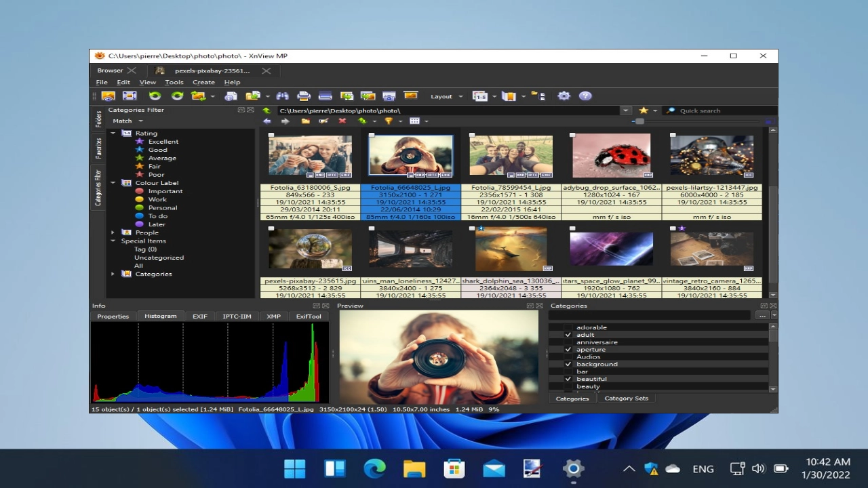Go up one folder with green arrow
Viewport: 868px width, 488px height.
point(267,110)
